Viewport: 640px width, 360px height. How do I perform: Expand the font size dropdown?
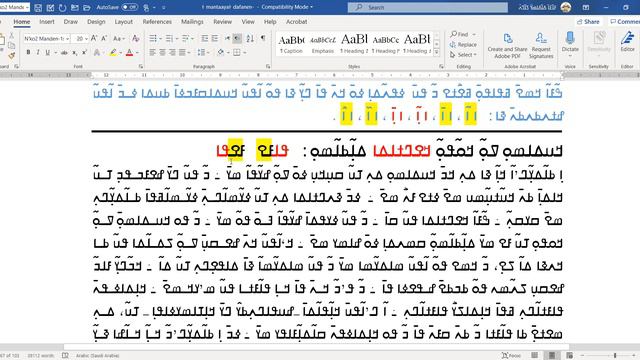tap(86, 38)
